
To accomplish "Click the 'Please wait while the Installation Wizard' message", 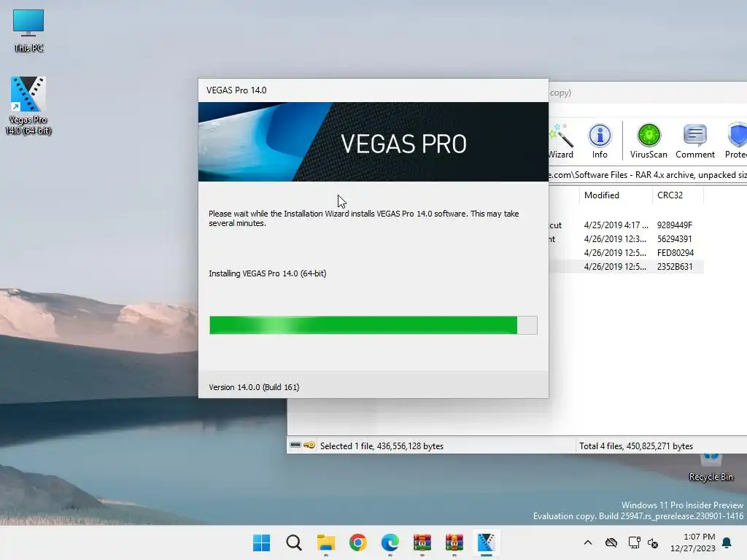I will coord(363,219).
